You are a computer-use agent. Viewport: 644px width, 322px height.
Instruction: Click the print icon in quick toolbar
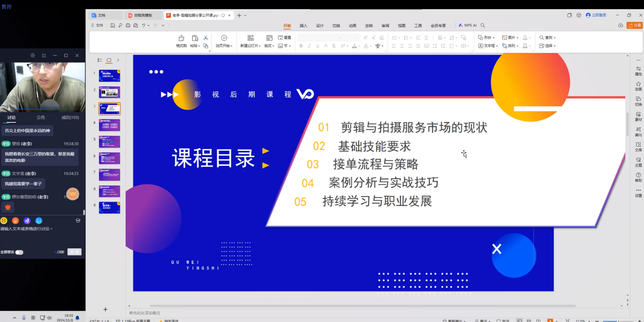[x=128, y=25]
